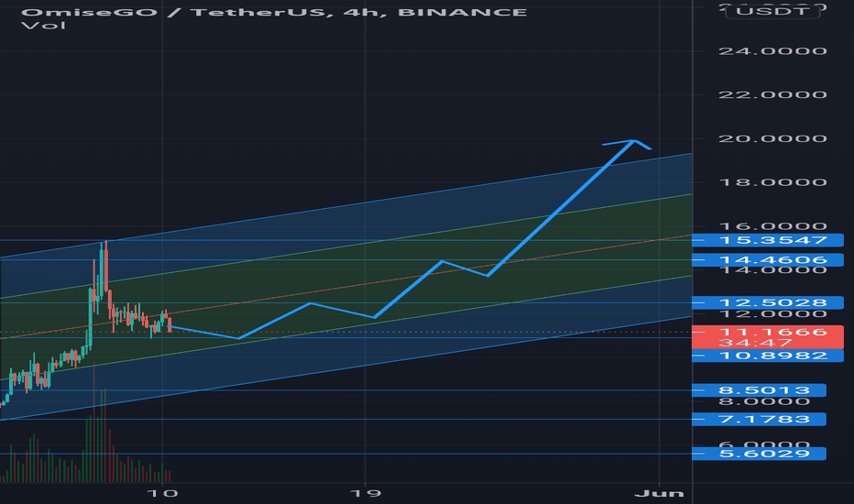Image resolution: width=854 pixels, height=504 pixels.
Task: Select the 8.5013 price level label
Action: [759, 390]
